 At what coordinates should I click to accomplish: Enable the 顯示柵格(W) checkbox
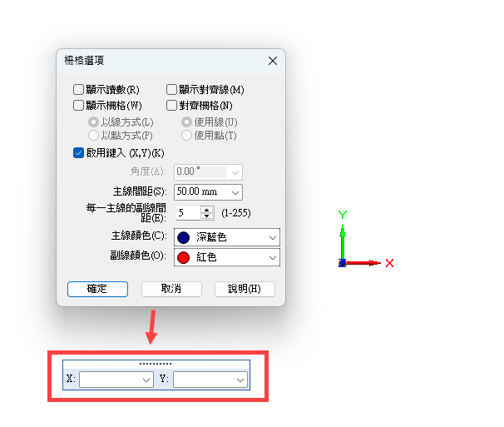coord(78,105)
